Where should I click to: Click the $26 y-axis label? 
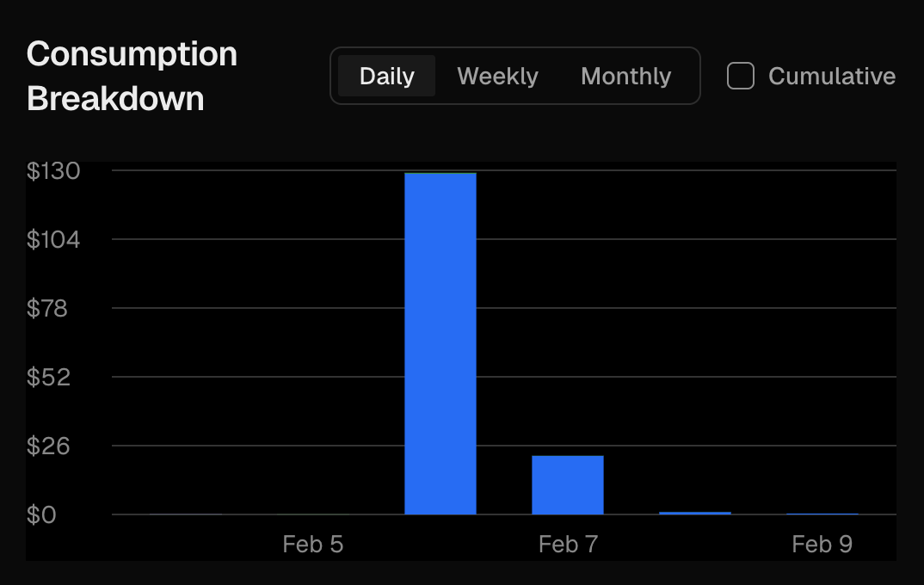tap(47, 446)
